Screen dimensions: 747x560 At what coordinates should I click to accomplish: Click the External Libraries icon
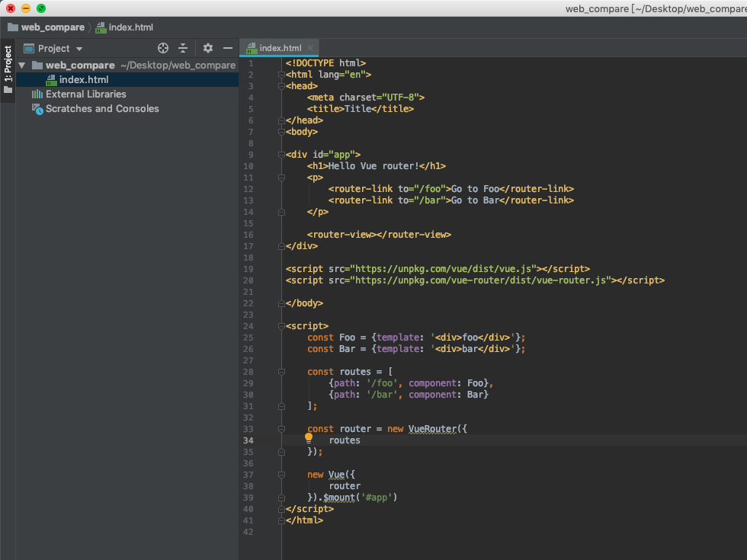pos(37,94)
